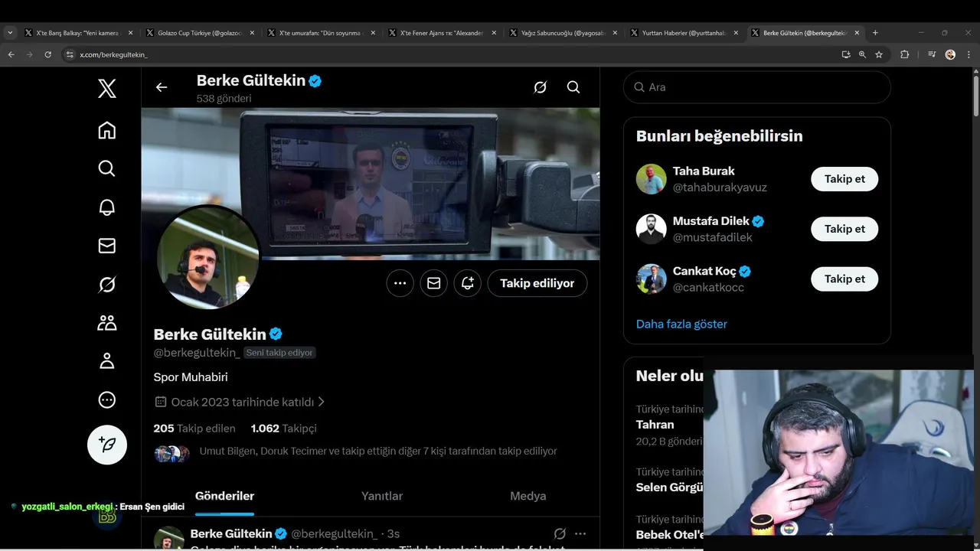
Task: Click browser back arrow button
Action: point(11,54)
